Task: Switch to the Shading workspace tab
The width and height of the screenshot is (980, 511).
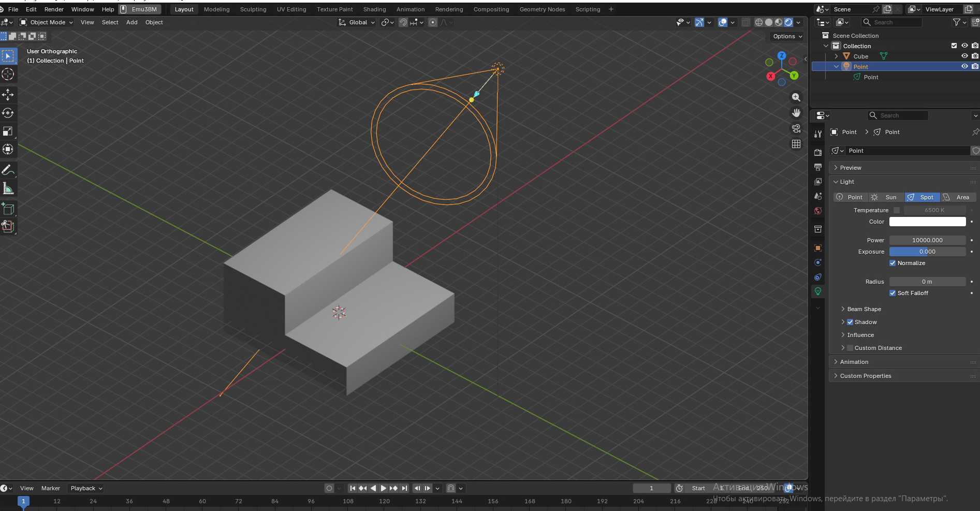Action: 374,9
